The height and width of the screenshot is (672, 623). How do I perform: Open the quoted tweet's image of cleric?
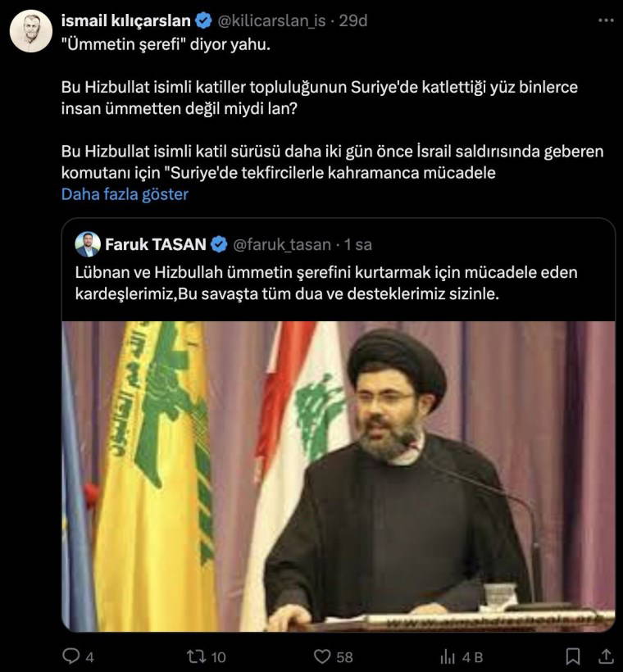(339, 476)
